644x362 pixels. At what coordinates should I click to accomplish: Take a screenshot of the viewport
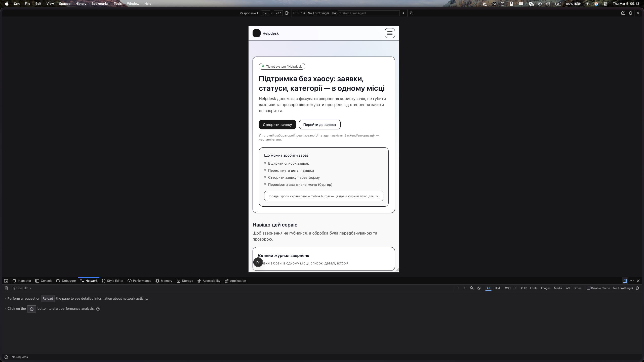pyautogui.click(x=623, y=13)
